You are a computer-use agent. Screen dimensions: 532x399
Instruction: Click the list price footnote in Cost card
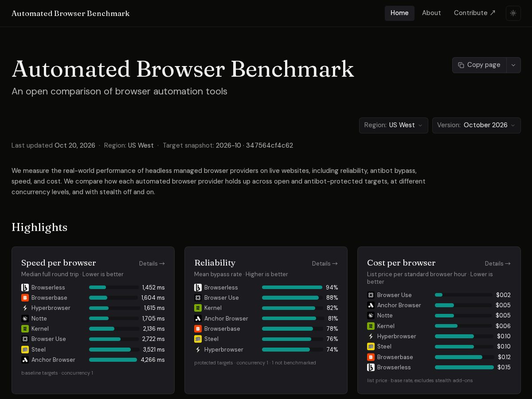(420, 380)
